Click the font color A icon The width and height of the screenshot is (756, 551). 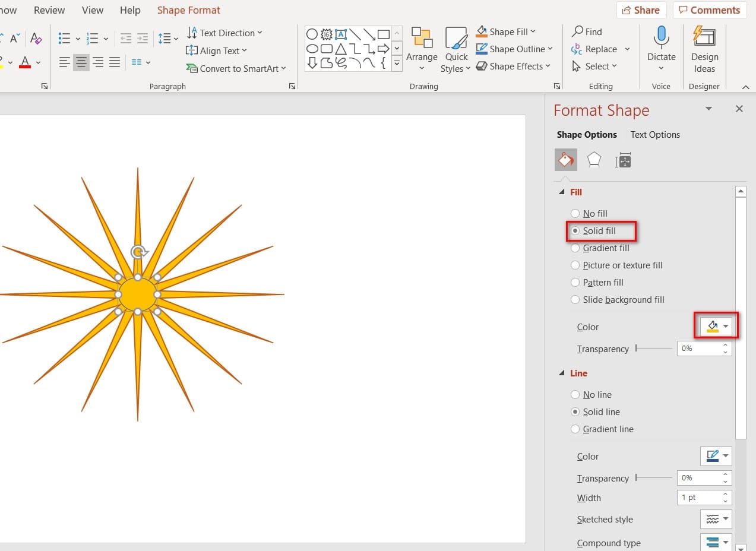tap(25, 62)
